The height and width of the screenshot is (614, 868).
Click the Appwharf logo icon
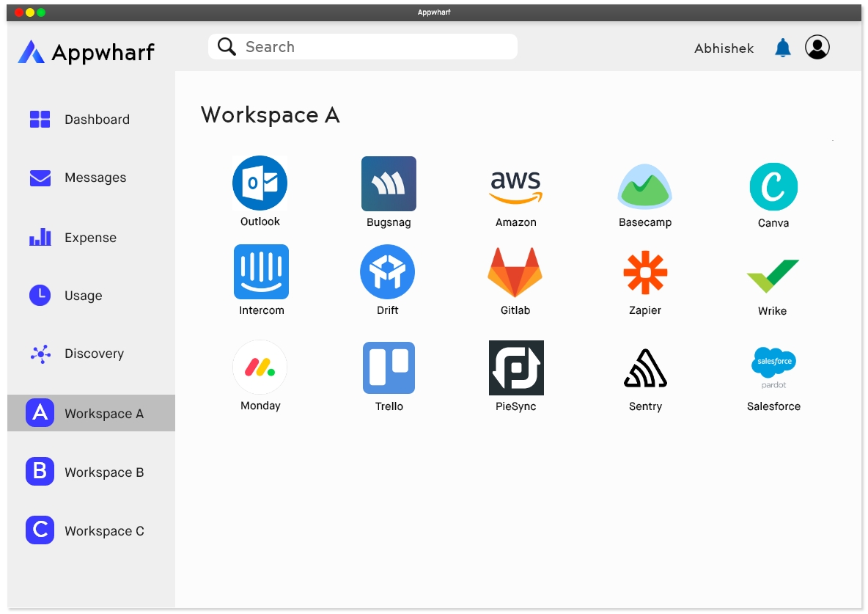point(31,51)
